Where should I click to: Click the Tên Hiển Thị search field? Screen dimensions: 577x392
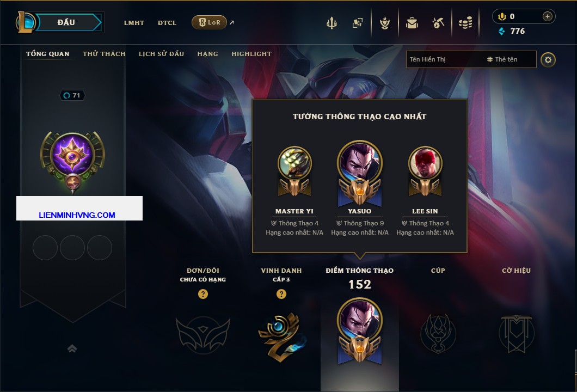(444, 59)
